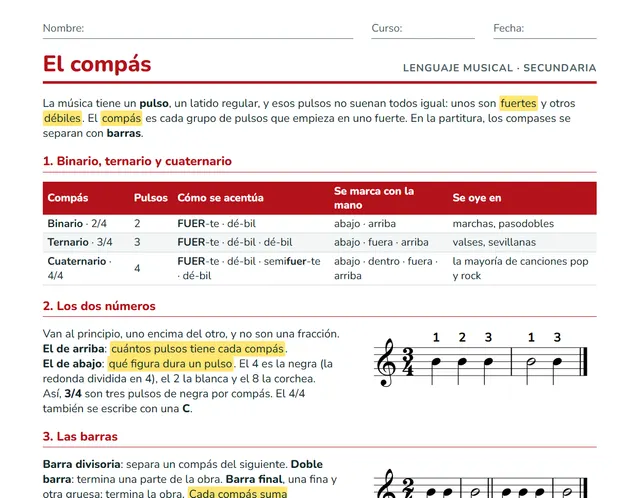Click the bold word 'barras' in intro
The width and height of the screenshot is (640, 498).
(124, 133)
